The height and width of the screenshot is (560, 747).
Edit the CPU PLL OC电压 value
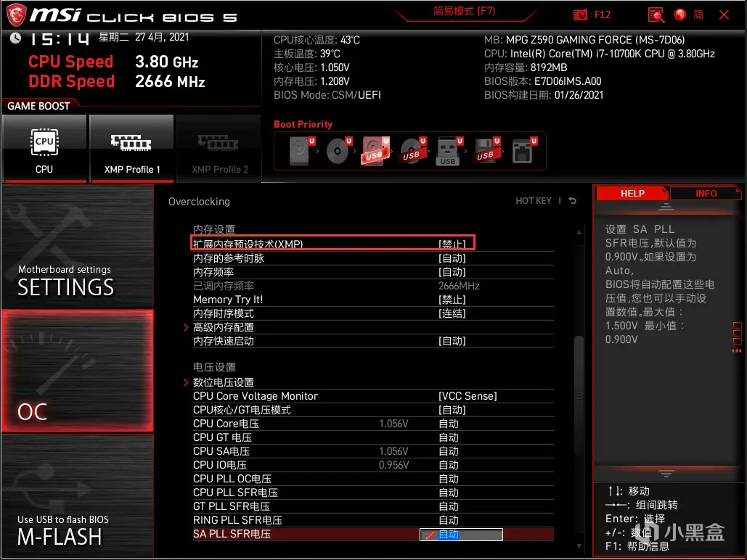tap(373, 479)
